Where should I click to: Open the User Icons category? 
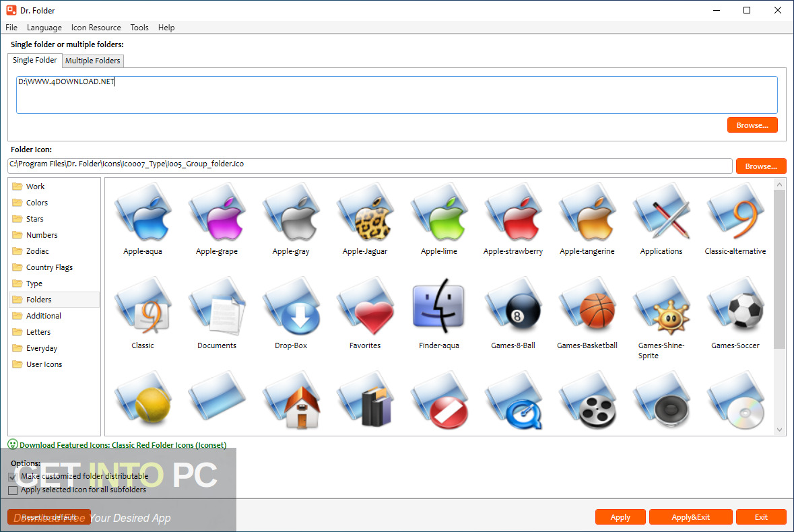54,364
